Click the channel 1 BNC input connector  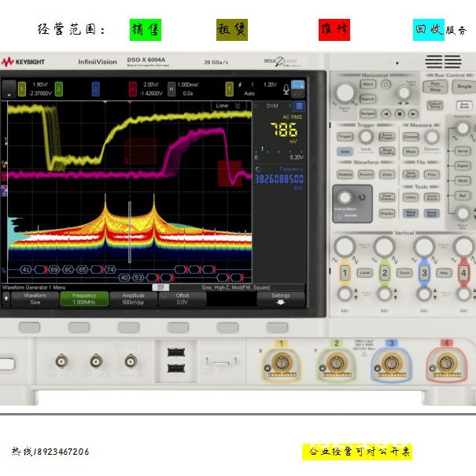pyautogui.click(x=282, y=363)
